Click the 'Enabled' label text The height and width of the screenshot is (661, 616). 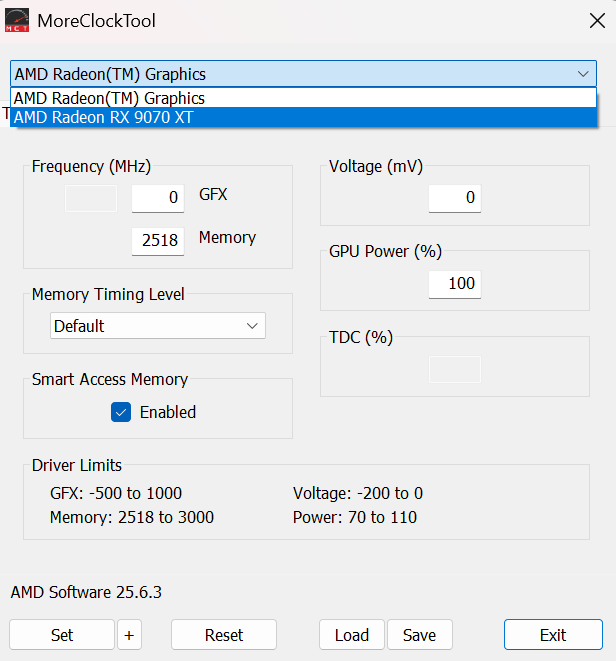168,412
